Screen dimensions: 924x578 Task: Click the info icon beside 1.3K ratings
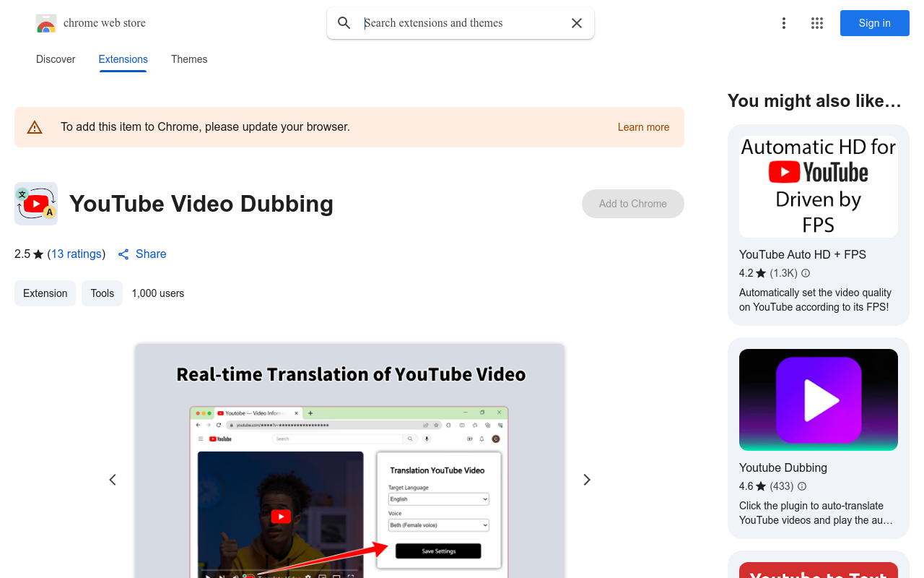[806, 273]
